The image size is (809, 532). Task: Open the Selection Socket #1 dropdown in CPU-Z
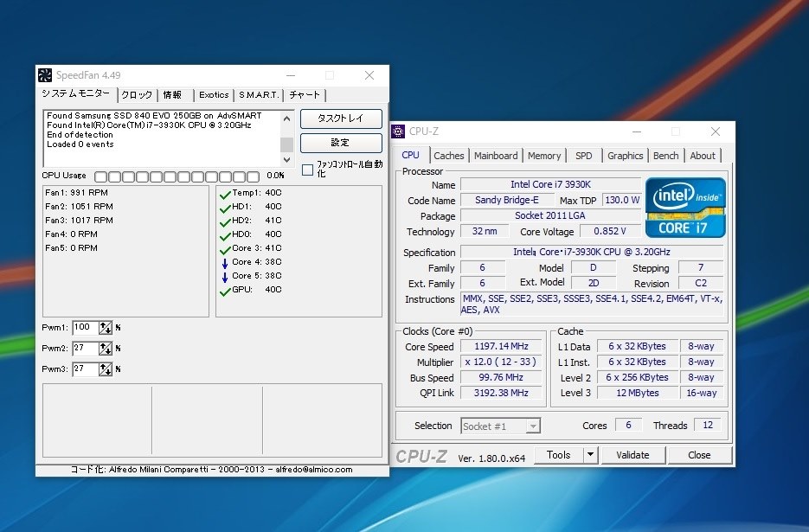pyautogui.click(x=534, y=426)
